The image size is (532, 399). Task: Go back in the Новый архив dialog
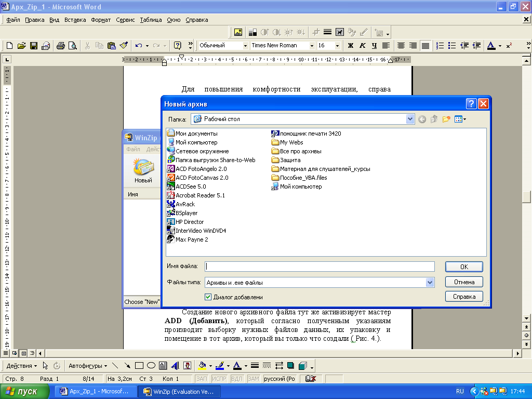[422, 119]
